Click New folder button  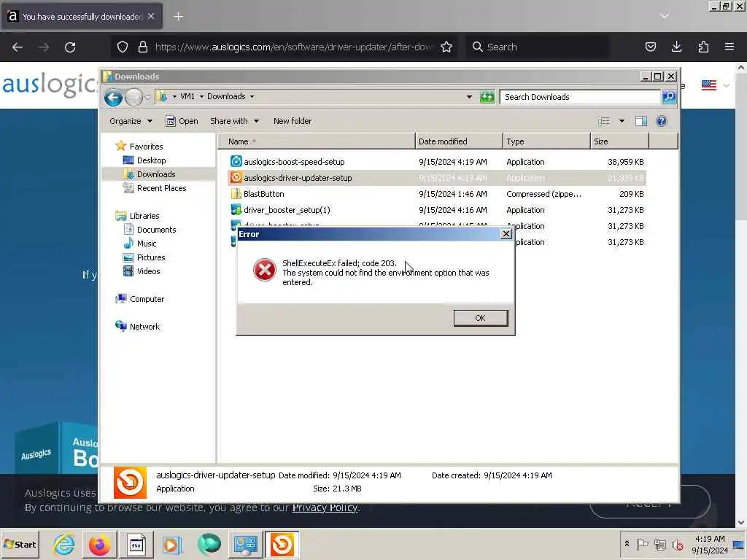pyautogui.click(x=293, y=122)
